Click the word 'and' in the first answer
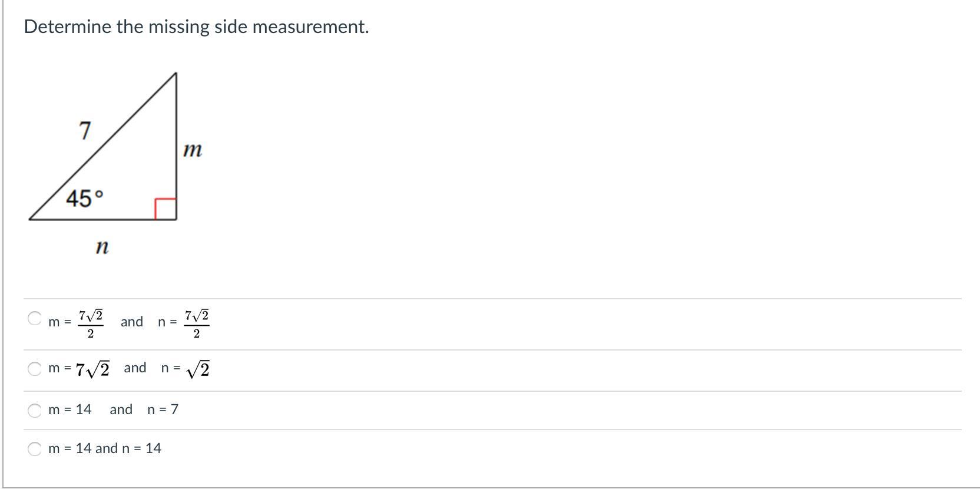This screenshot has height=489, width=980. point(132,322)
